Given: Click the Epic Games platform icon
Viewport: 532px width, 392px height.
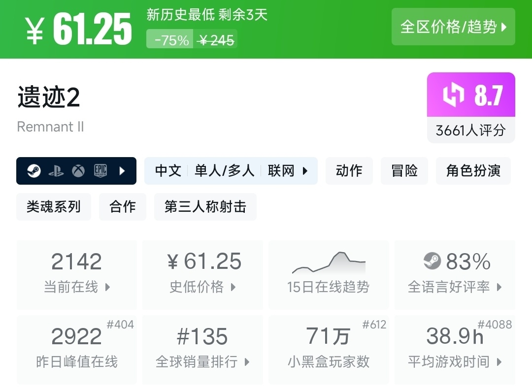Looking at the screenshot, I should point(100,171).
